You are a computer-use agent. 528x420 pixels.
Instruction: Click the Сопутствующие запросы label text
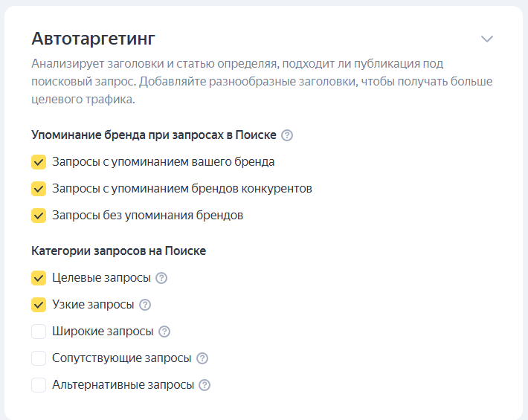(x=121, y=358)
